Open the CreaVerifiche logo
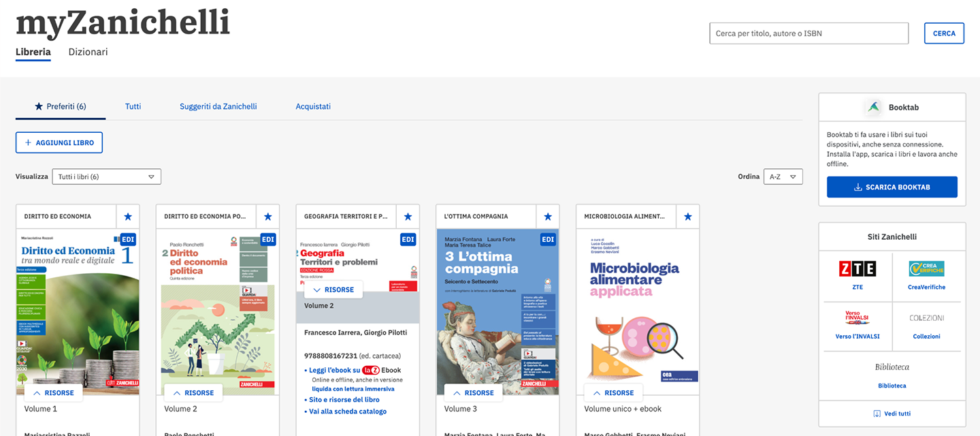The width and height of the screenshot is (980, 436). tap(926, 268)
